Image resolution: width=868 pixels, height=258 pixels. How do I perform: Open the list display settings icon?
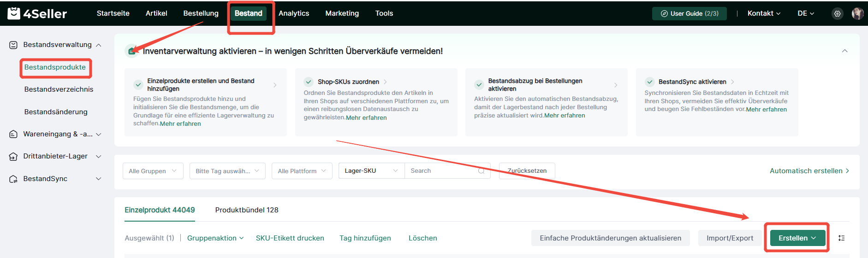(841, 238)
